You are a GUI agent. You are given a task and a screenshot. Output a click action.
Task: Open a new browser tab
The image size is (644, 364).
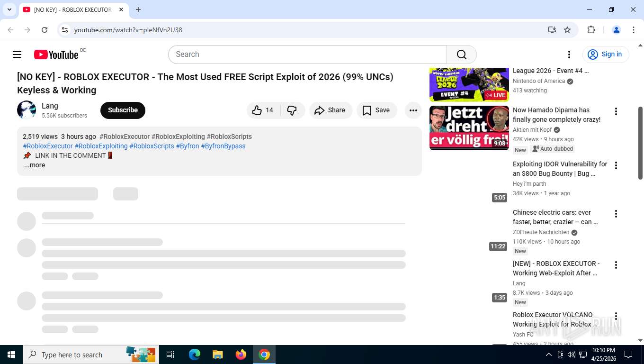click(x=138, y=9)
